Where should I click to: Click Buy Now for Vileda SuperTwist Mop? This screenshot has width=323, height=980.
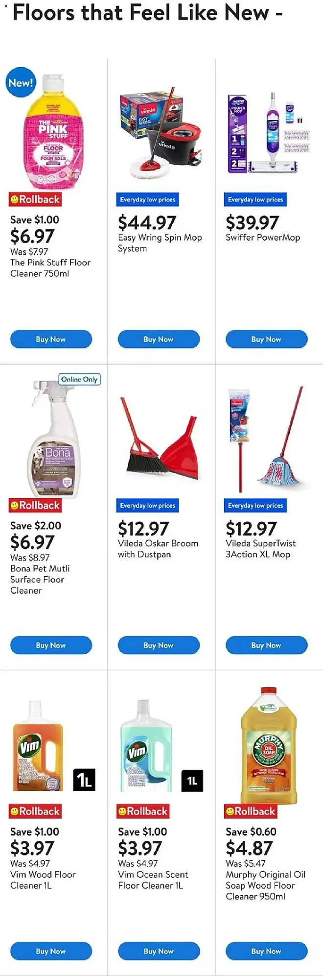(x=266, y=645)
